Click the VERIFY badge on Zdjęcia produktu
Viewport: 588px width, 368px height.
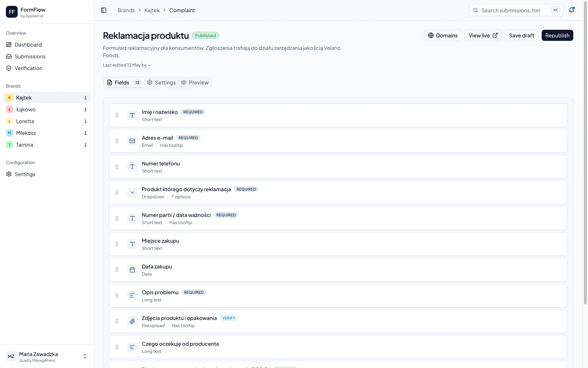[x=229, y=318]
